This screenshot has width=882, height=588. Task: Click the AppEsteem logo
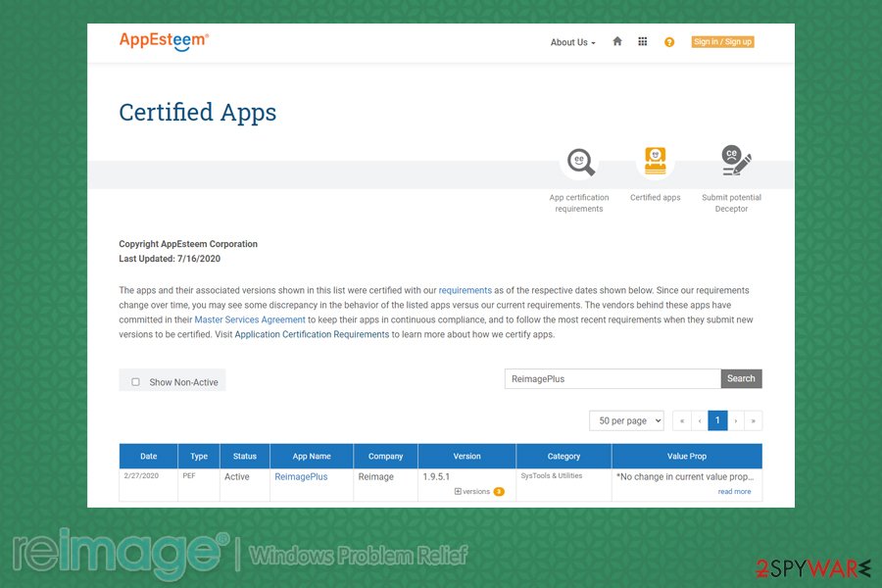pyautogui.click(x=164, y=41)
